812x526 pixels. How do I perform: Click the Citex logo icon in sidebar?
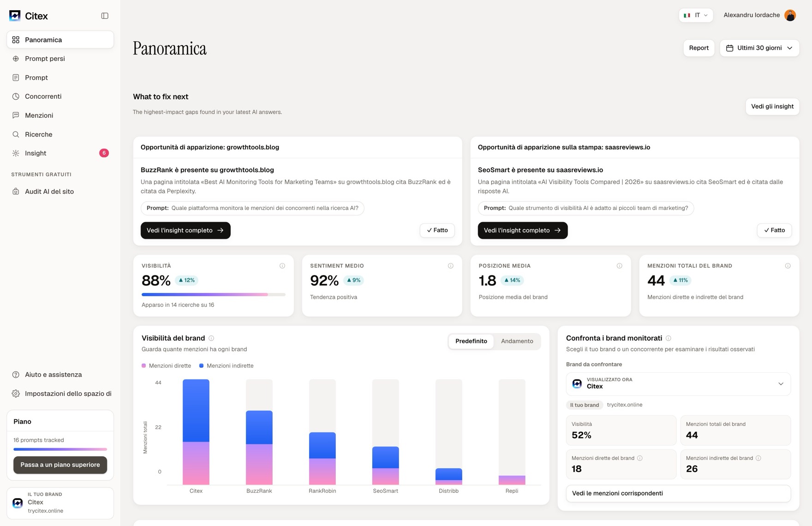point(15,16)
